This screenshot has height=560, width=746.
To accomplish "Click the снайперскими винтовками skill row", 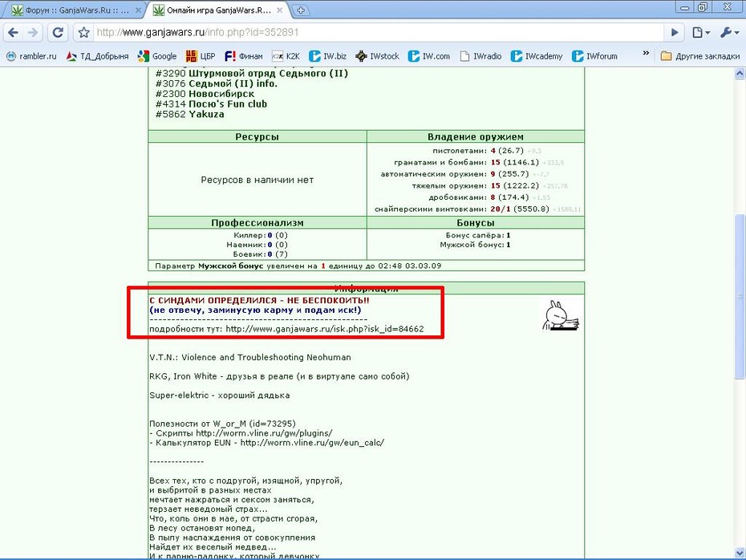I will click(x=477, y=209).
